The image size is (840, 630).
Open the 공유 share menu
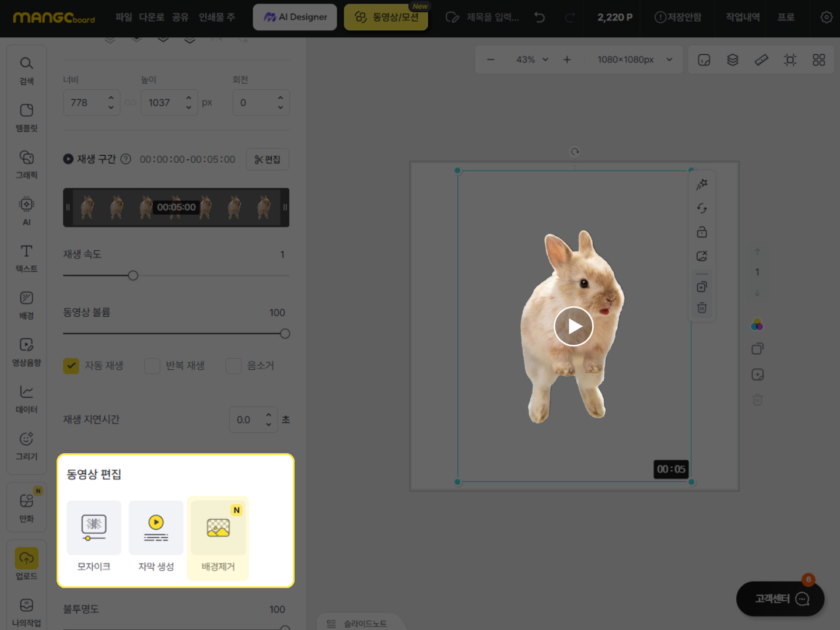coord(180,17)
